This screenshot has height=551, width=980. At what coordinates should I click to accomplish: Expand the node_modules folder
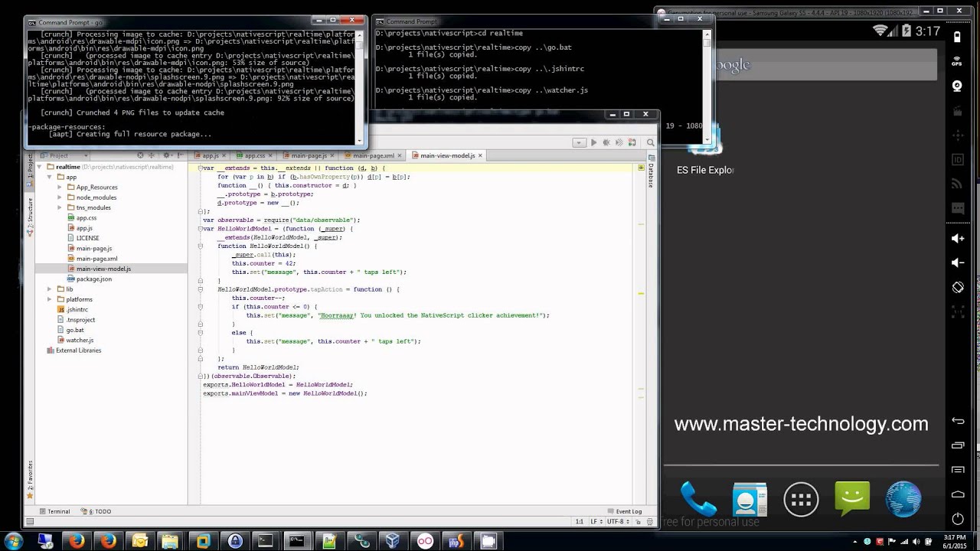(x=60, y=197)
